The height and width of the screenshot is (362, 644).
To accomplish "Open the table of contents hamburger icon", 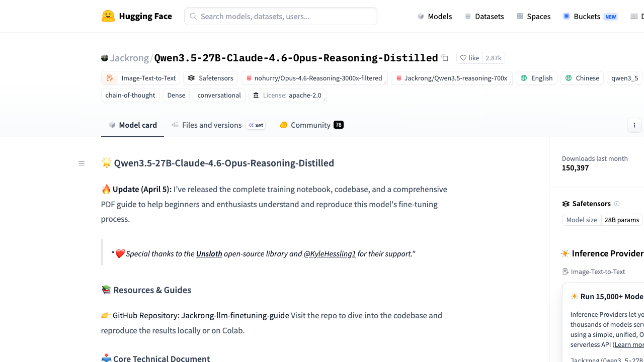I will coord(82,163).
